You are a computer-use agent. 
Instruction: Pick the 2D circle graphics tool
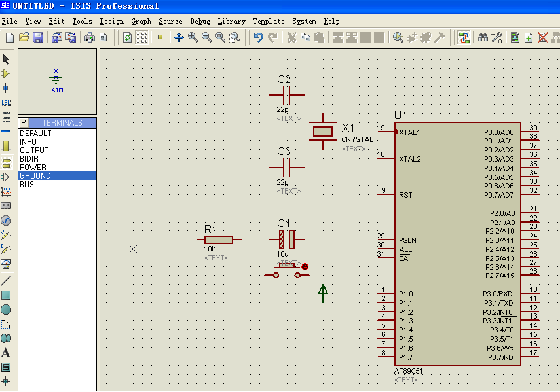point(6,310)
